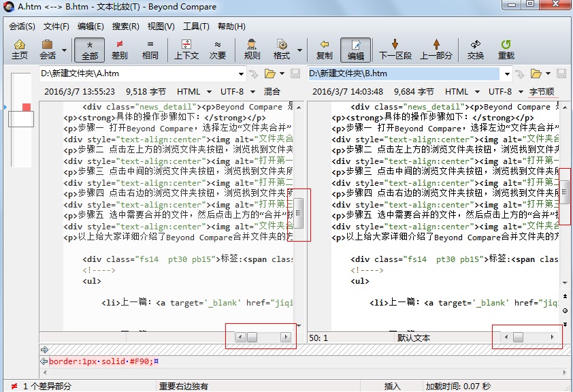Click the 规则 (Rules) toolbar icon
Screen dimensions: 573x392
click(x=251, y=49)
